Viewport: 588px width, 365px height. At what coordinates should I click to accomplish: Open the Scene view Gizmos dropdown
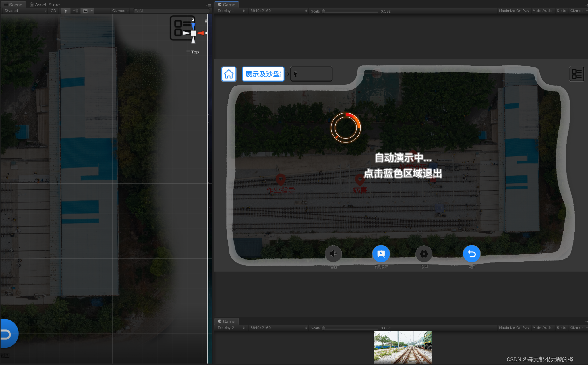(120, 11)
